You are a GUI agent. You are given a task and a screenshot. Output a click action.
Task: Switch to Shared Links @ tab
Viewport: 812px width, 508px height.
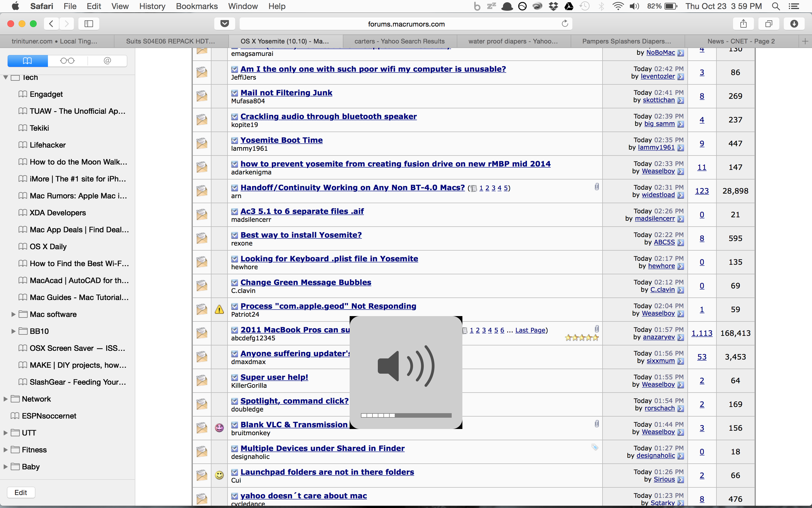coord(107,61)
